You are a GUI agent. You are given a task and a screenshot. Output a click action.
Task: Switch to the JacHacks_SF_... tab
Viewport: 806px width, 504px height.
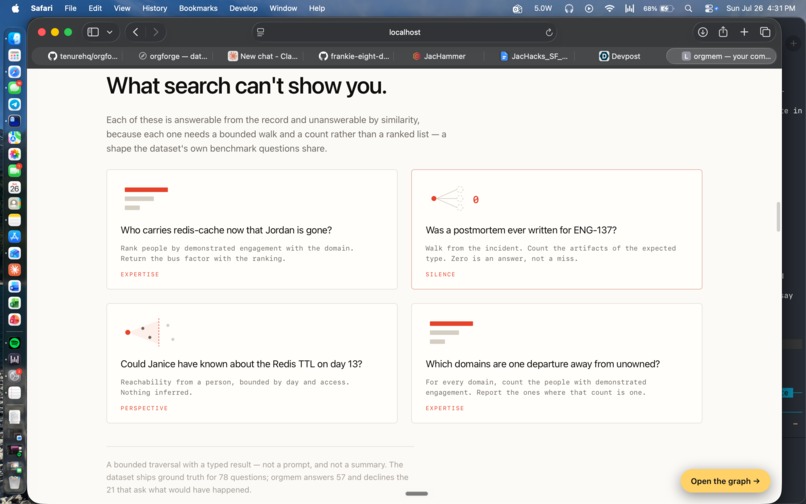point(534,56)
